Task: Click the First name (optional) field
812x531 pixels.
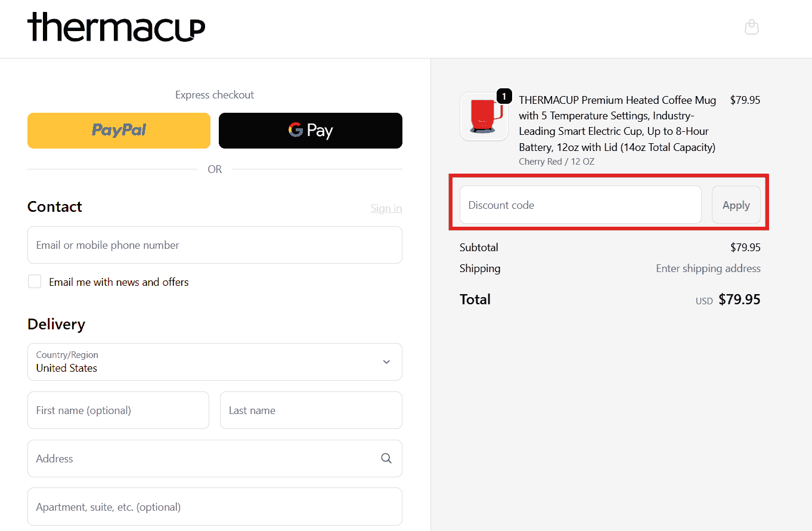Action: (118, 410)
